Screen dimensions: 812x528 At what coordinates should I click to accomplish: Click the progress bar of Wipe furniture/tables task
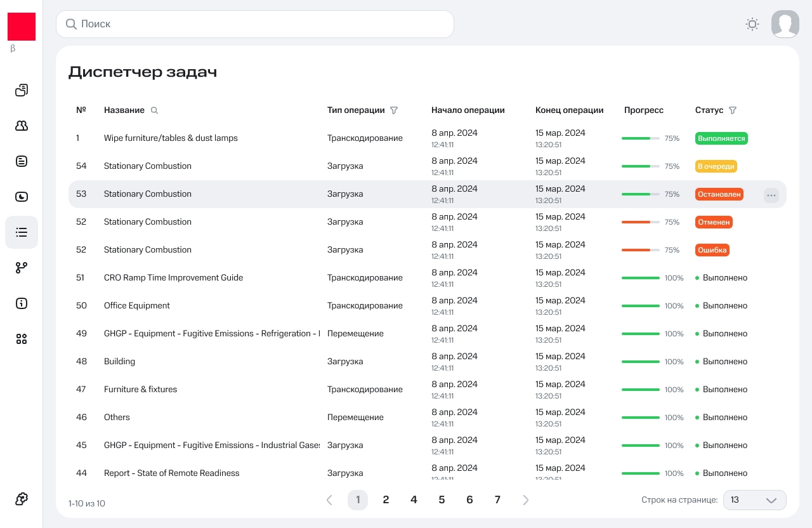click(x=640, y=138)
